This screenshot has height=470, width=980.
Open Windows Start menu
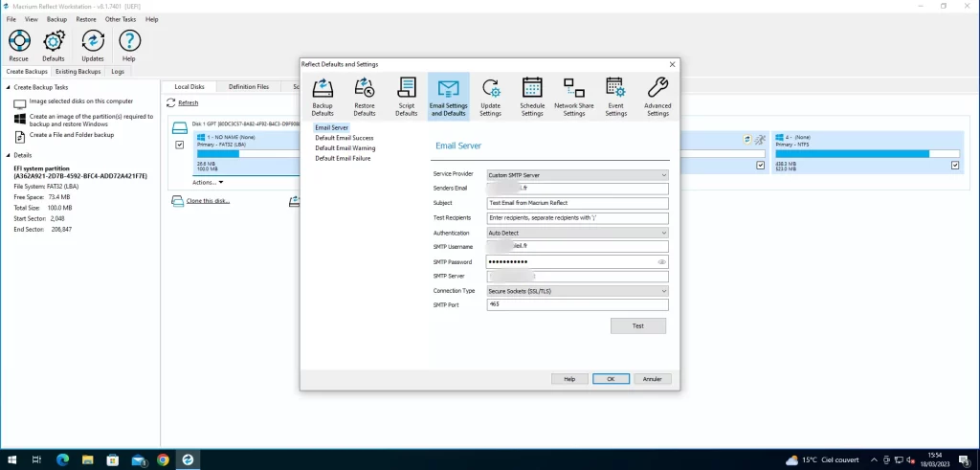[x=11, y=460]
